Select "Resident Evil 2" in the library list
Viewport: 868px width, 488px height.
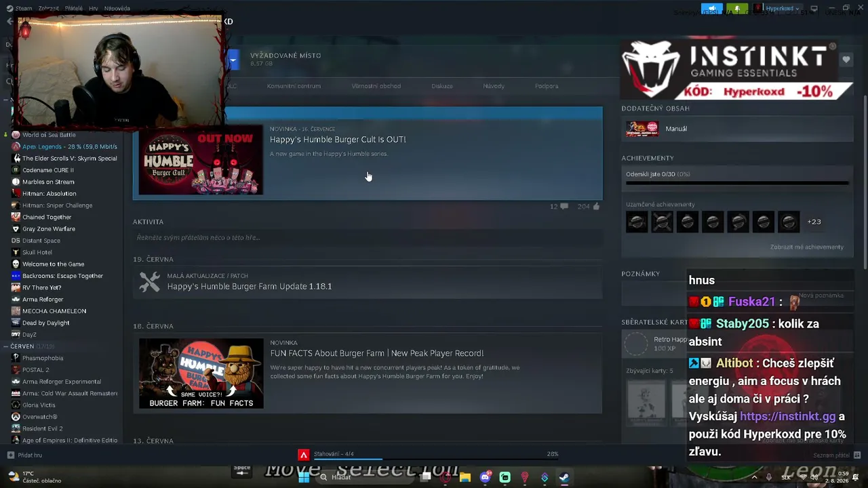pos(43,428)
